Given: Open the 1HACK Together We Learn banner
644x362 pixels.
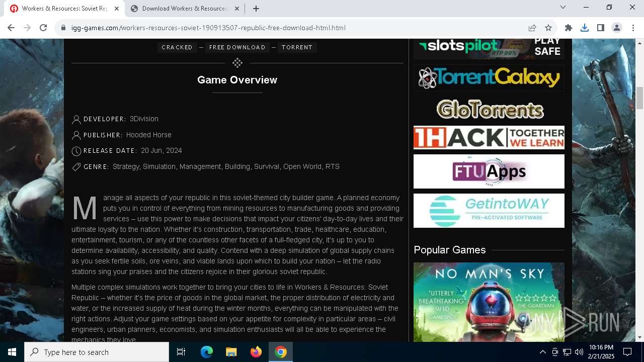Looking at the screenshot, I should coord(489,138).
